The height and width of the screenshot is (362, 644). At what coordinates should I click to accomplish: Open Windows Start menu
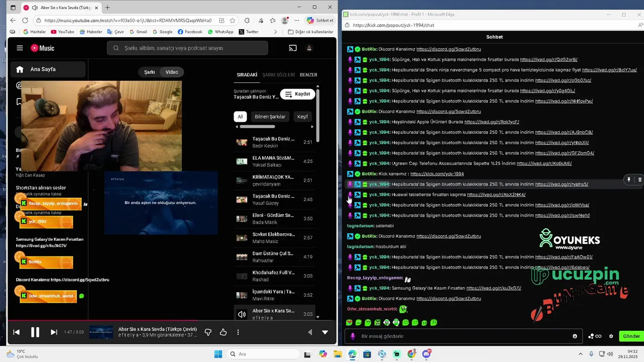218,354
